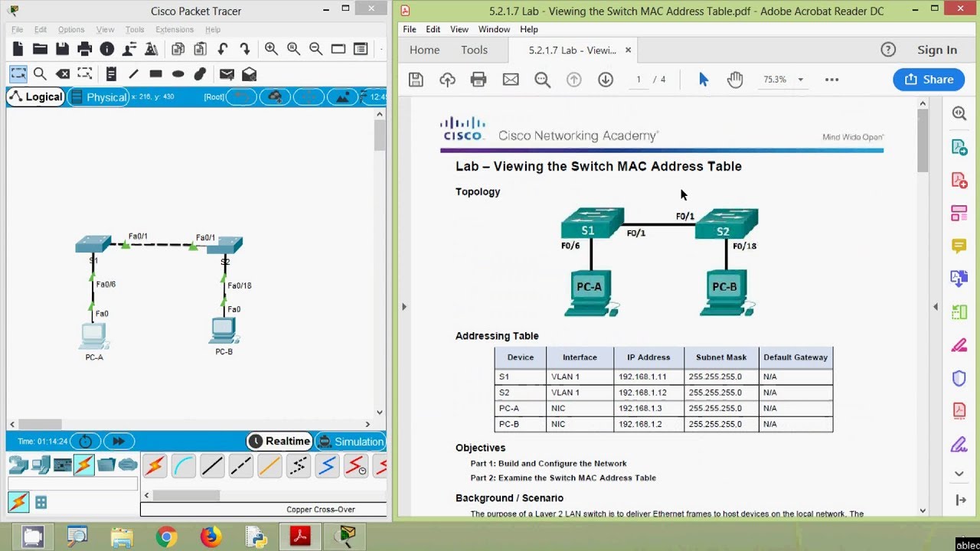Choose the Delete tool
Viewport: 980px width, 551px height.
63,74
